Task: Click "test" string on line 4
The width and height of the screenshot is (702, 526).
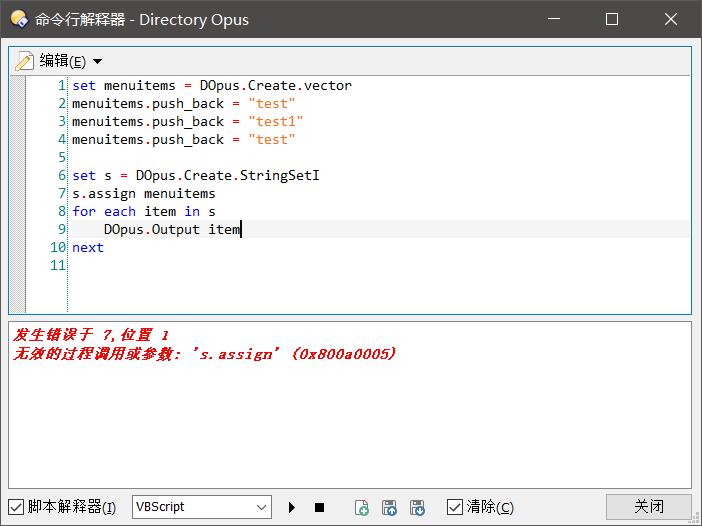Action: pyautogui.click(x=272, y=139)
